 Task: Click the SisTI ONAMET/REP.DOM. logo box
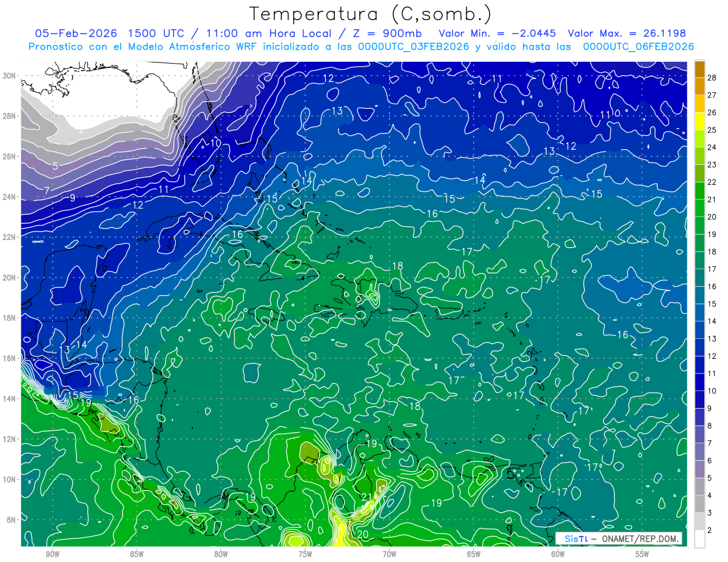point(619,538)
